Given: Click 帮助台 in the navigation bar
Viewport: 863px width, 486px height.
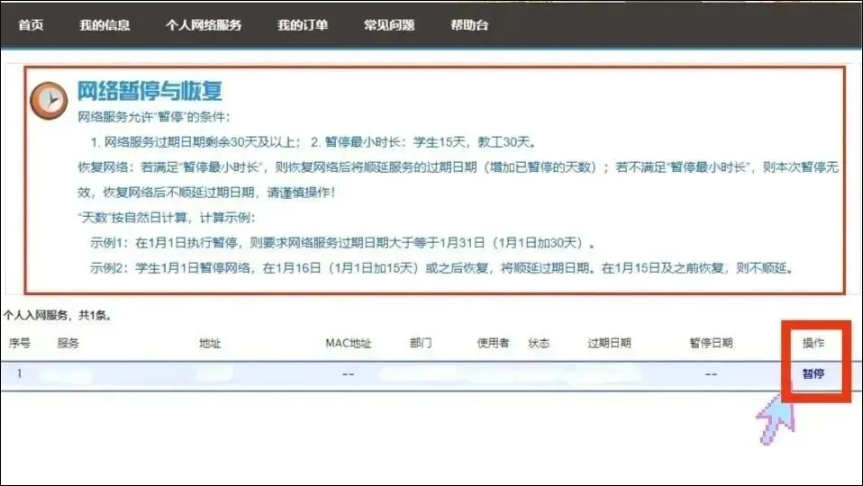Looking at the screenshot, I should [468, 25].
